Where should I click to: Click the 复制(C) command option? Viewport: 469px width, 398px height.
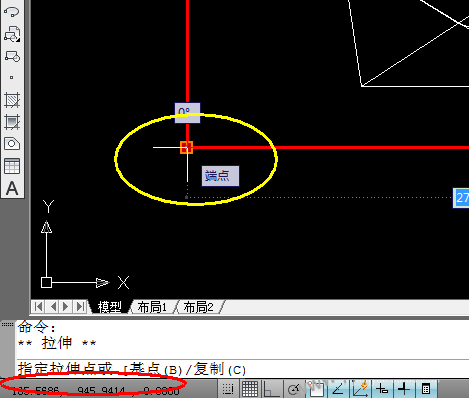pyautogui.click(x=219, y=369)
